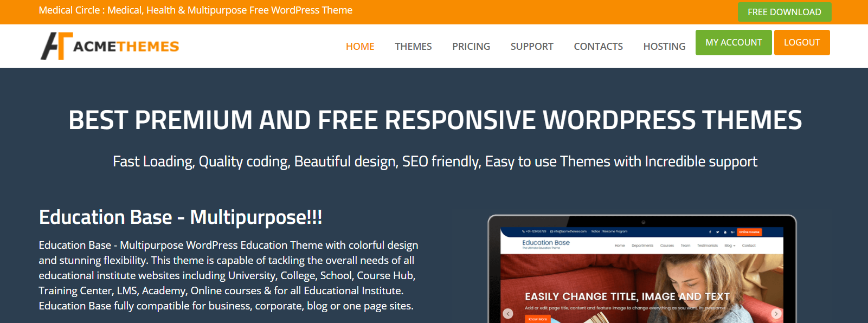Open the PRICING menu item
The image size is (868, 323).
point(471,47)
